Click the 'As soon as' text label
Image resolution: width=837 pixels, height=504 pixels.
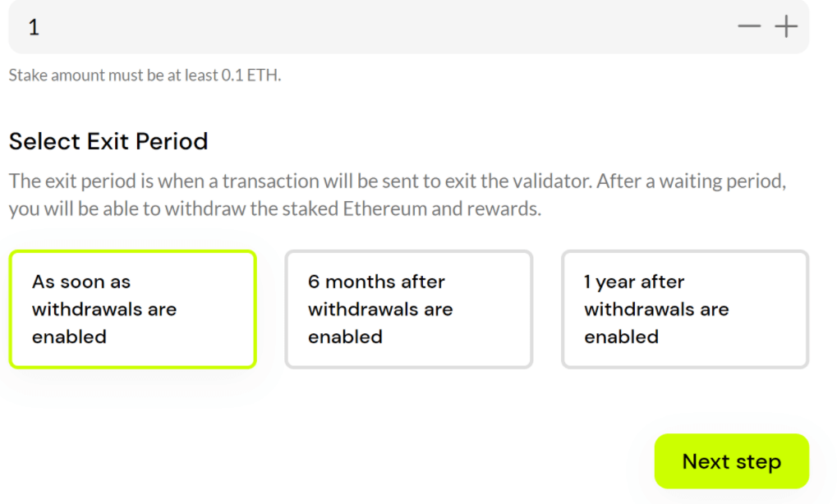click(81, 282)
